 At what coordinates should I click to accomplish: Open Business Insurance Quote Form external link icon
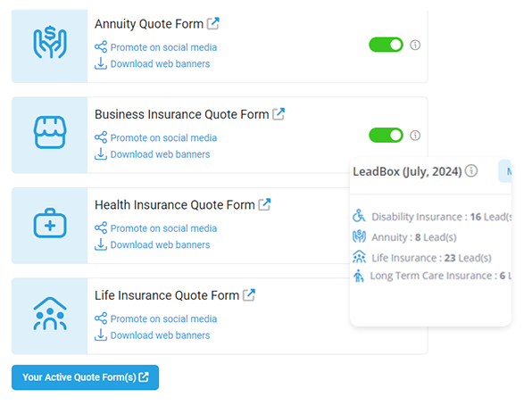pos(278,114)
